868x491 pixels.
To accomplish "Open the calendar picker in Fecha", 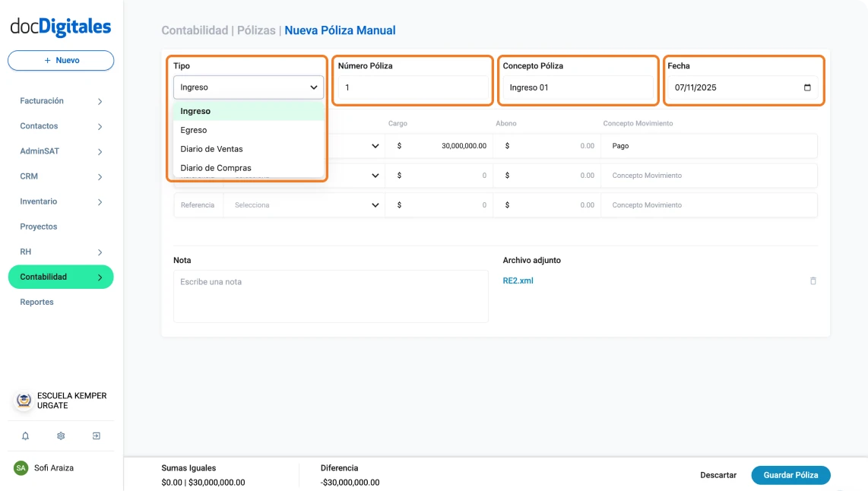I will click(807, 87).
